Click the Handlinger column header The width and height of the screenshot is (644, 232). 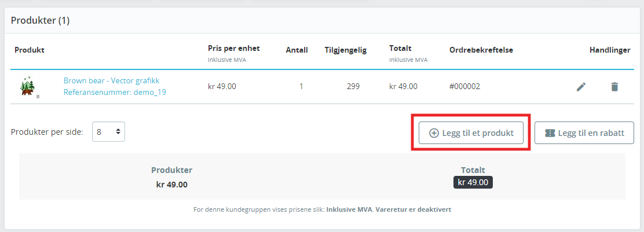point(610,50)
